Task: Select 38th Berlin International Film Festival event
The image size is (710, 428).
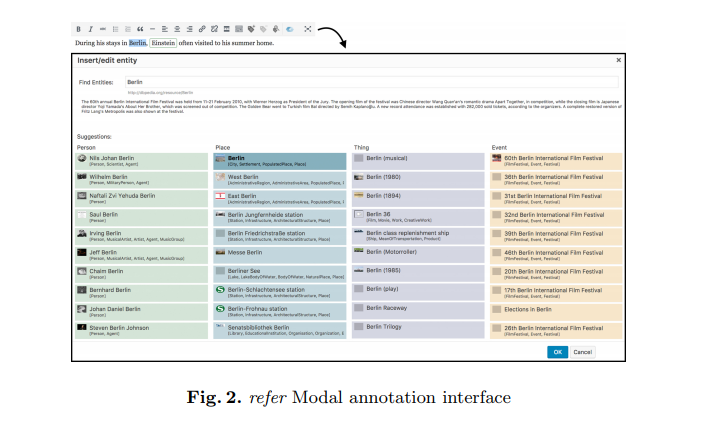Action: (556, 180)
